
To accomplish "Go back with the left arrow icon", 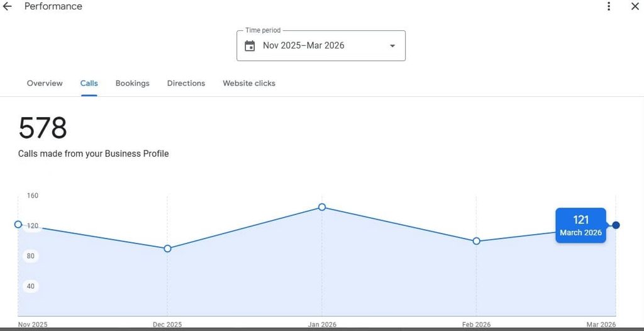I will (x=7, y=6).
